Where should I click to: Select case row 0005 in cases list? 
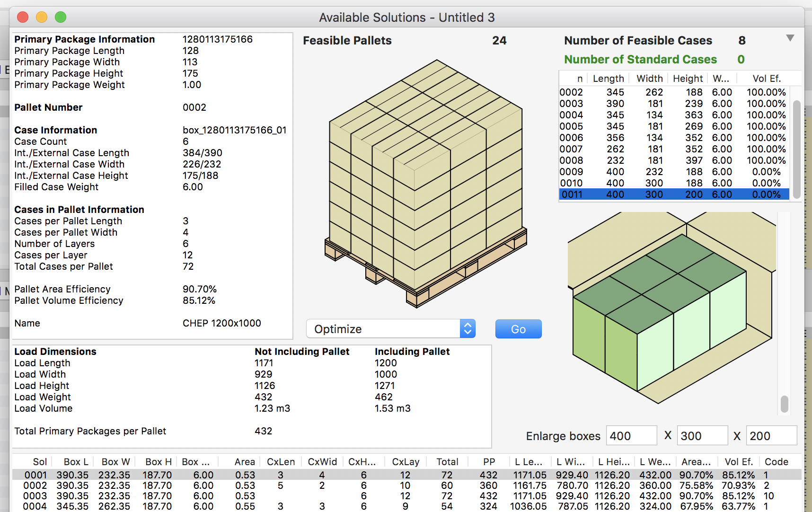[x=674, y=126]
